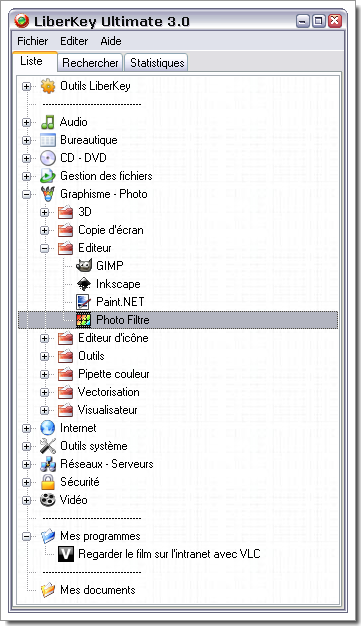Collapse the Graphisme - Photo category
Viewport: 361px width, 626px height.
pos(26,194)
